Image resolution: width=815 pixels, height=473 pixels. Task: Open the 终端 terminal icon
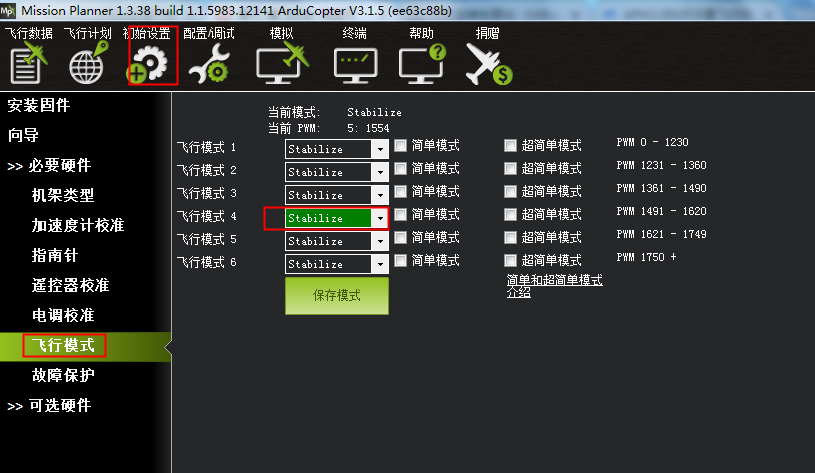pyautogui.click(x=356, y=65)
